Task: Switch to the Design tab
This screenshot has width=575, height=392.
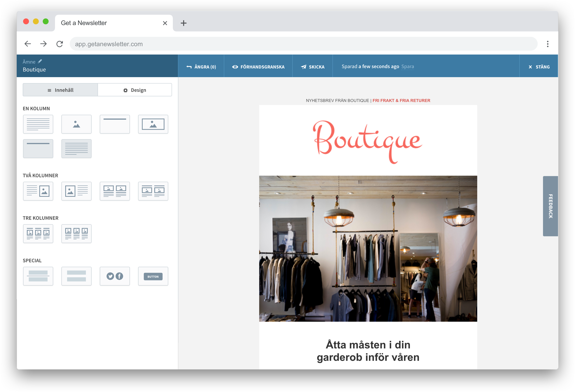Action: tap(135, 90)
